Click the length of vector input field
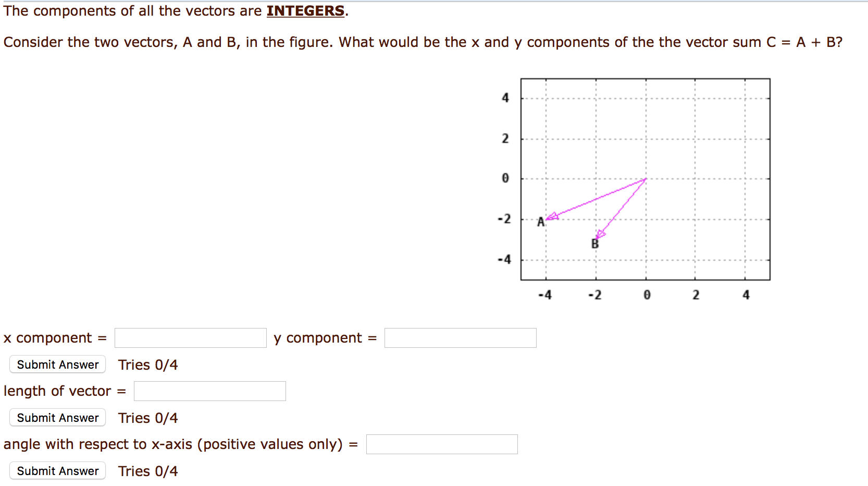Viewport: 868px width, 486px height. pyautogui.click(x=209, y=391)
